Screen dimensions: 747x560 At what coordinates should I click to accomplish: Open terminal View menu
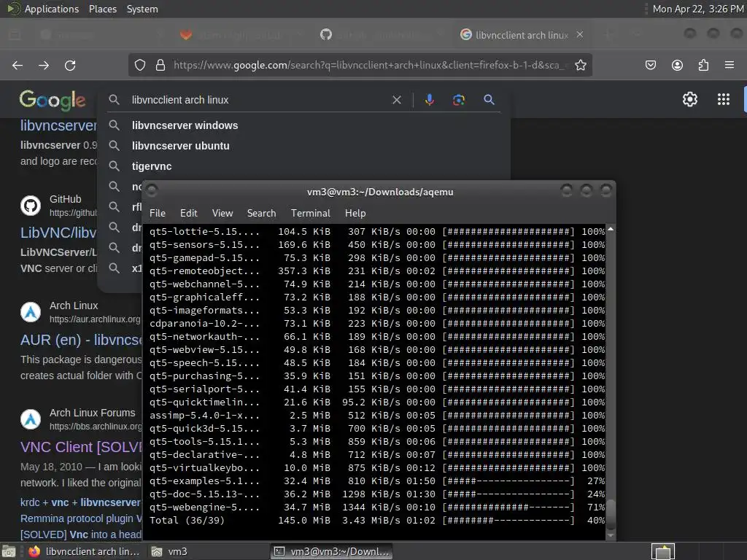pyautogui.click(x=222, y=214)
